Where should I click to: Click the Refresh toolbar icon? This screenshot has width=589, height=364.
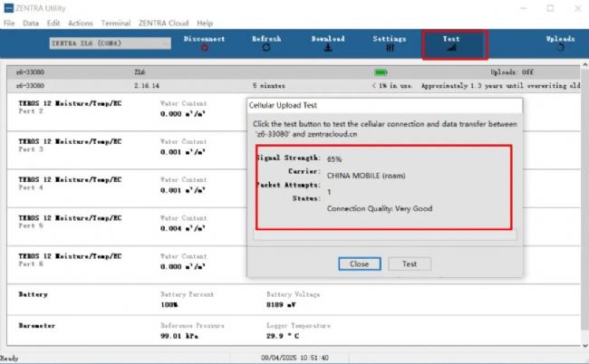(266, 48)
